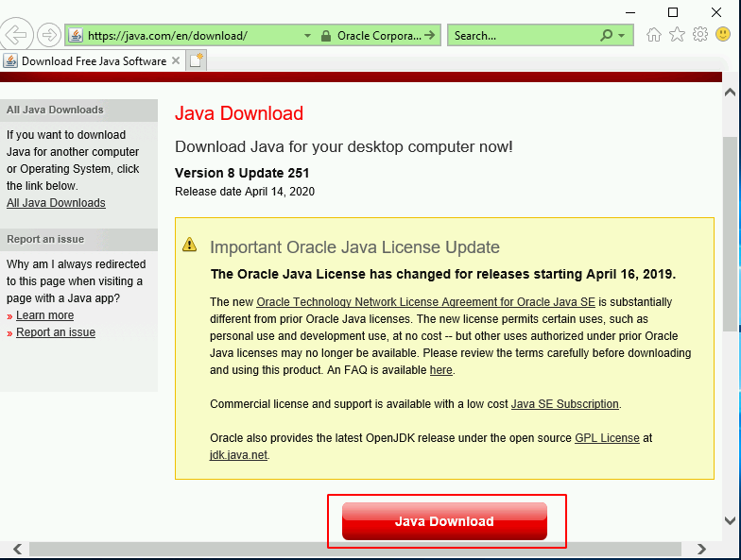The width and height of the screenshot is (741, 560).
Task: Click the horizontal scrollbar thumb
Action: [x=355, y=549]
